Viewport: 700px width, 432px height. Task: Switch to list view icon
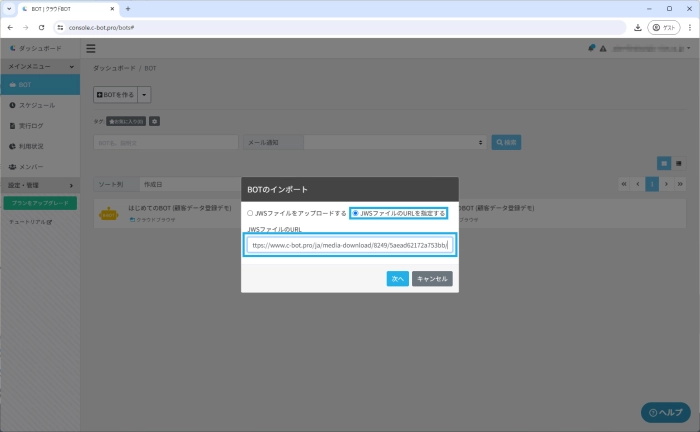coord(678,162)
